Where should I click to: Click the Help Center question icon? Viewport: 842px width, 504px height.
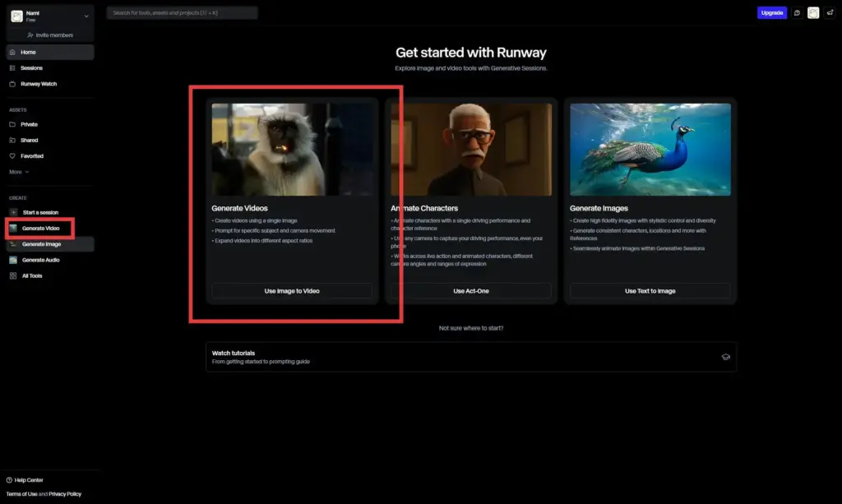[x=9, y=480]
